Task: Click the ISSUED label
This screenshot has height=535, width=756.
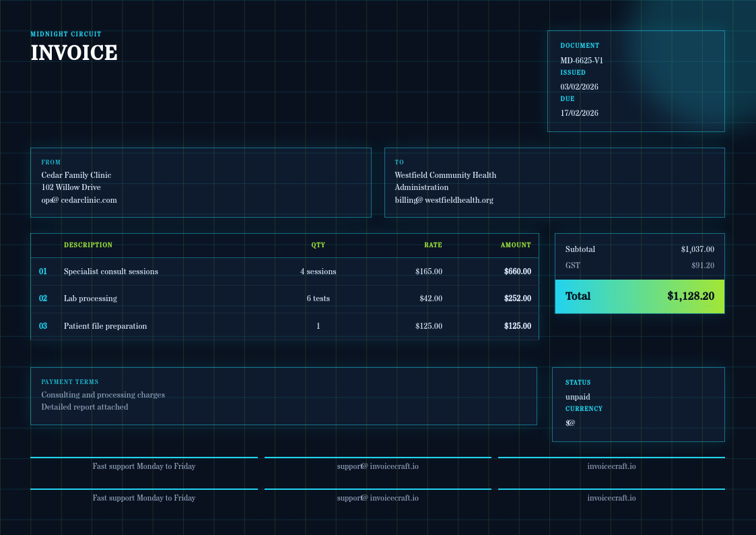Action: (x=573, y=72)
